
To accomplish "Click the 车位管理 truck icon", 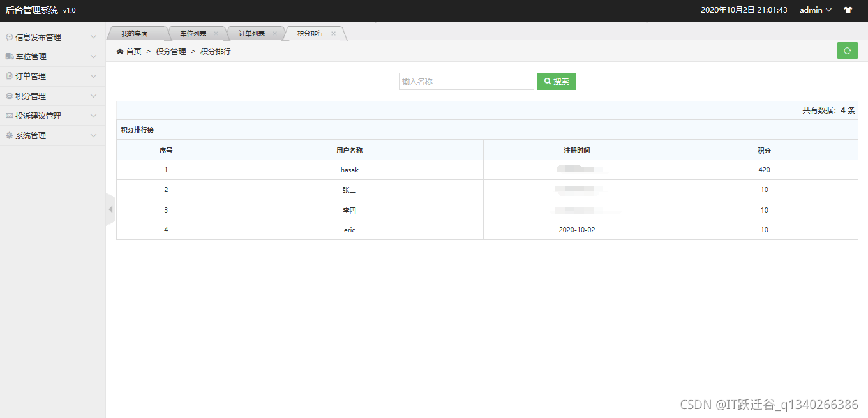I will pyautogui.click(x=10, y=57).
